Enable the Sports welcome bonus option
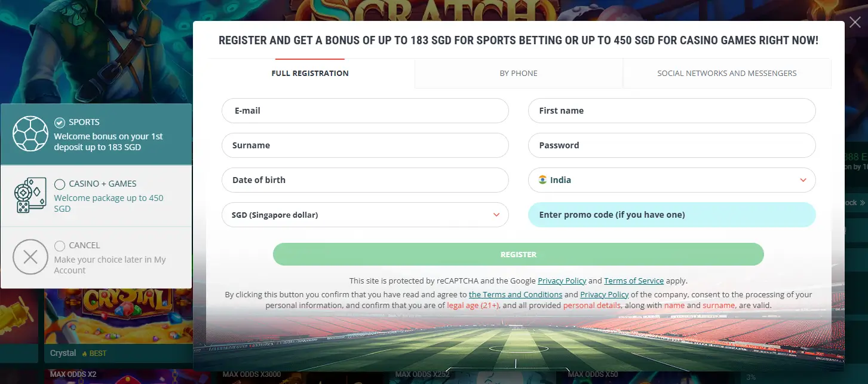The height and width of the screenshot is (384, 868). [60, 122]
